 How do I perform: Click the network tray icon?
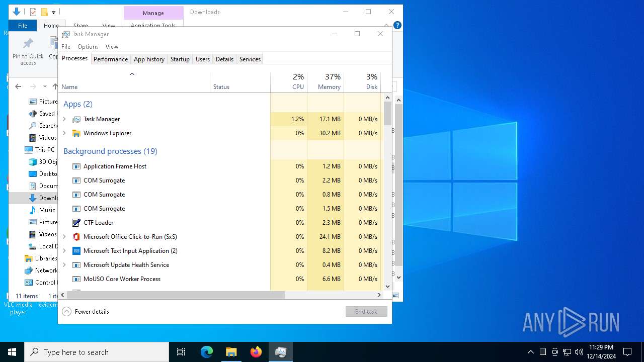[567, 352]
